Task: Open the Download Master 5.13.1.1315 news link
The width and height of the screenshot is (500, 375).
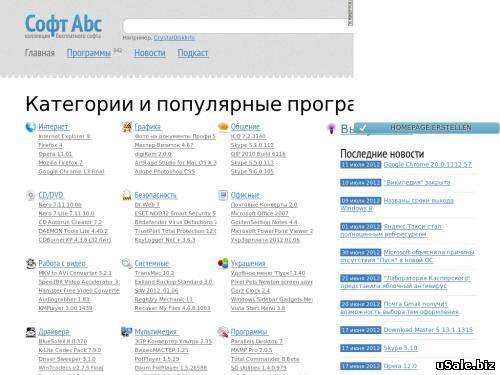Action: [428, 330]
